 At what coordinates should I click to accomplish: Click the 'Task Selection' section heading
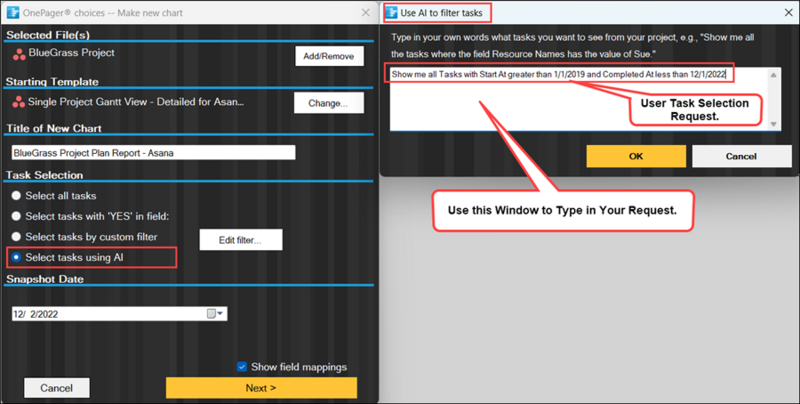click(44, 175)
